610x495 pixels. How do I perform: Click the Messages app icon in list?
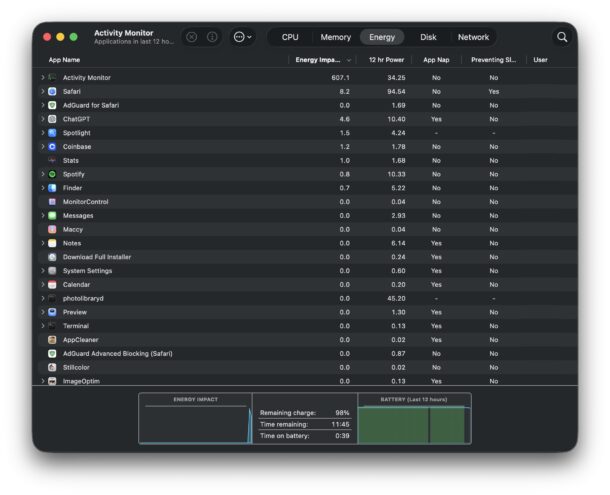pyautogui.click(x=52, y=215)
